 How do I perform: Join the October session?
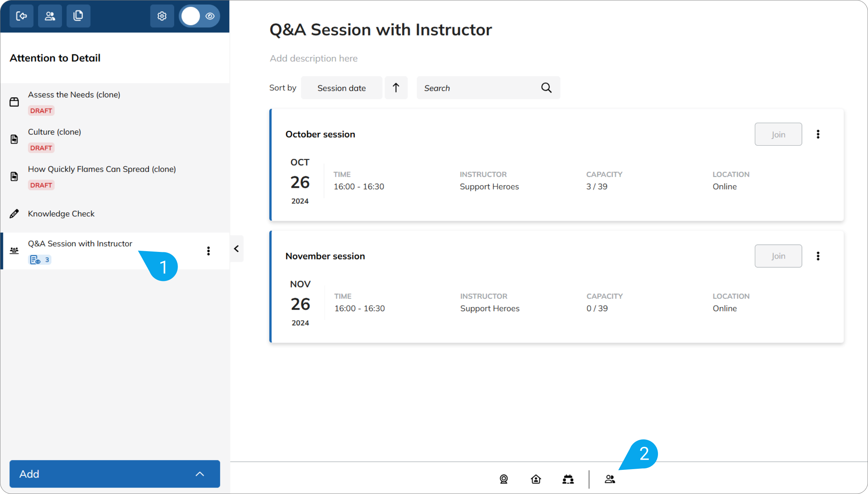click(x=778, y=134)
